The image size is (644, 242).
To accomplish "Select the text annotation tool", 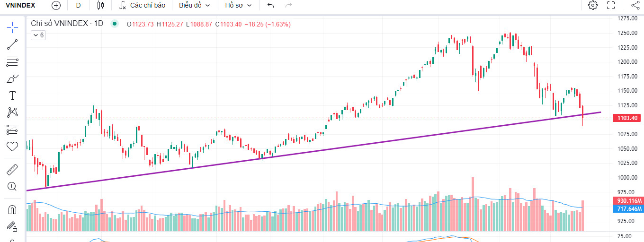I will click(x=12, y=95).
